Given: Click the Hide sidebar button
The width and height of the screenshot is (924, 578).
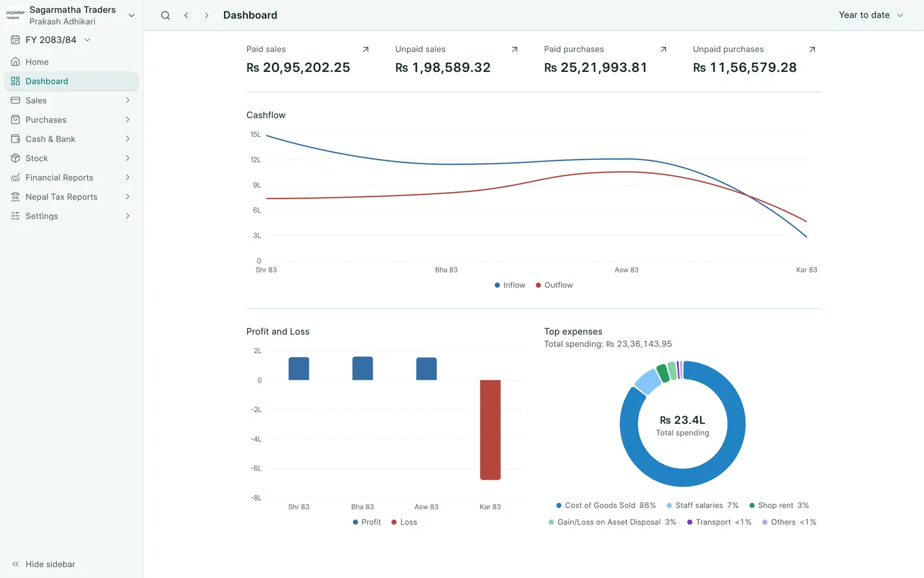Looking at the screenshot, I should click(44, 564).
